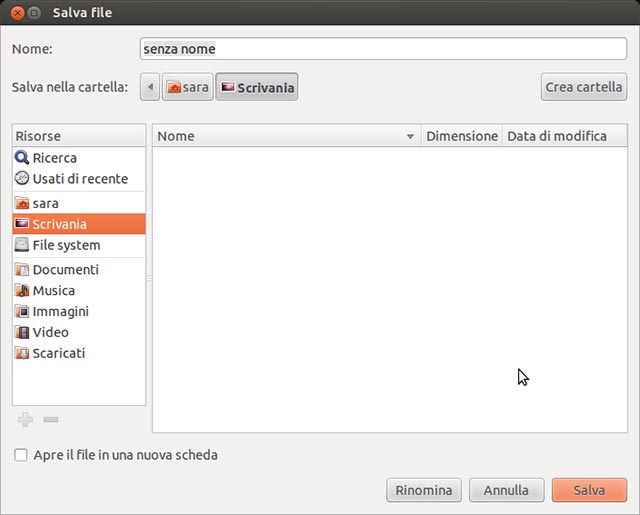This screenshot has height=515, width=640.
Task: Toggle the Scrivania path bar button
Action: (x=257, y=88)
